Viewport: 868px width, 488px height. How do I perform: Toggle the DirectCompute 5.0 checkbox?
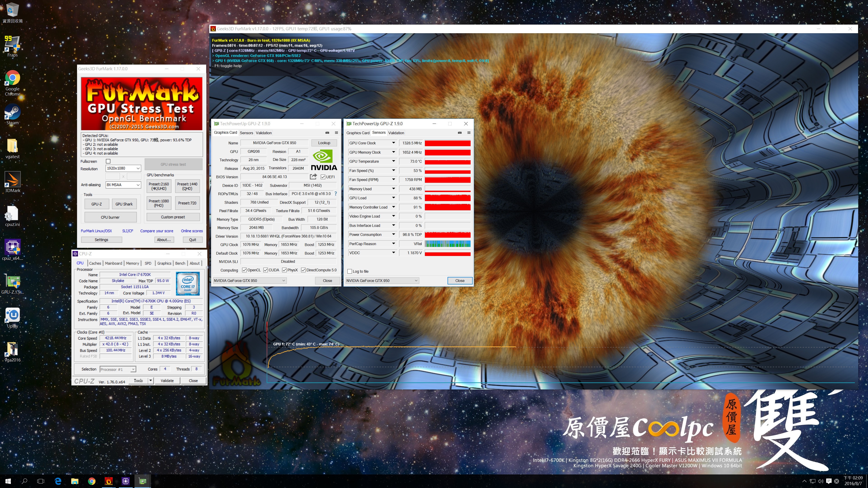303,270
